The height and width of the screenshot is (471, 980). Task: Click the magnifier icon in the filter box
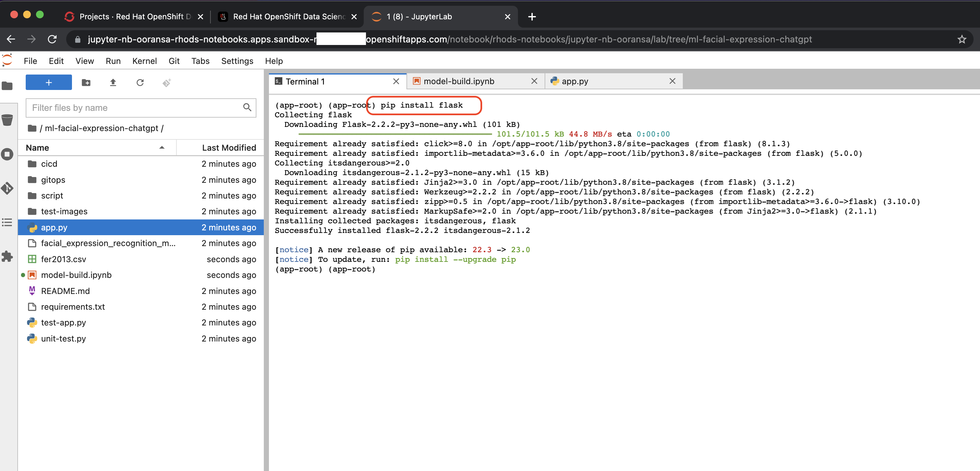pos(247,108)
